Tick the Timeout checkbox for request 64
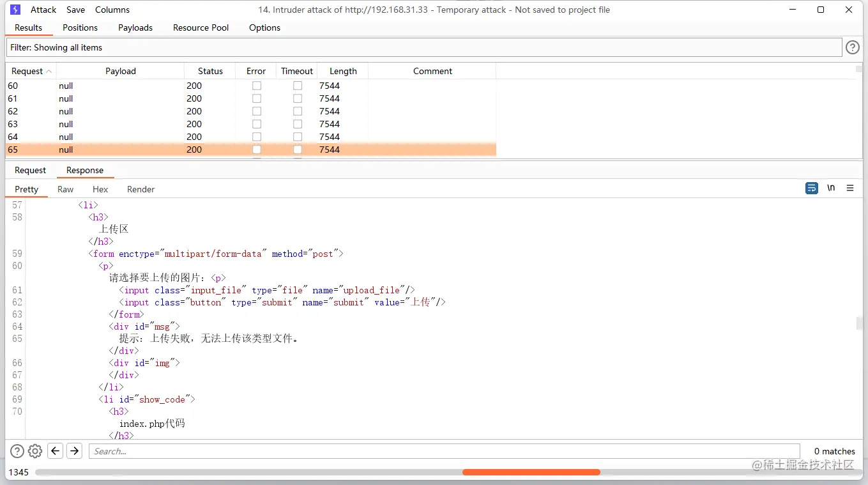The height and width of the screenshot is (485, 868). 298,137
